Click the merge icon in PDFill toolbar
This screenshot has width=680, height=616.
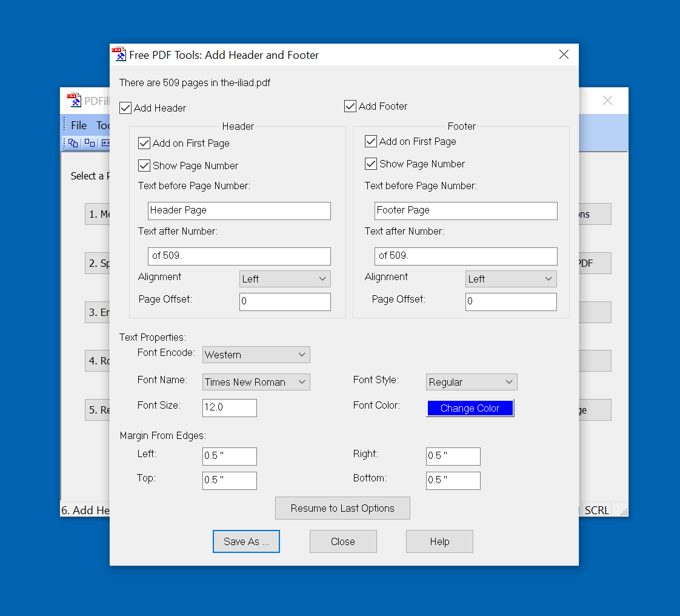point(73,142)
